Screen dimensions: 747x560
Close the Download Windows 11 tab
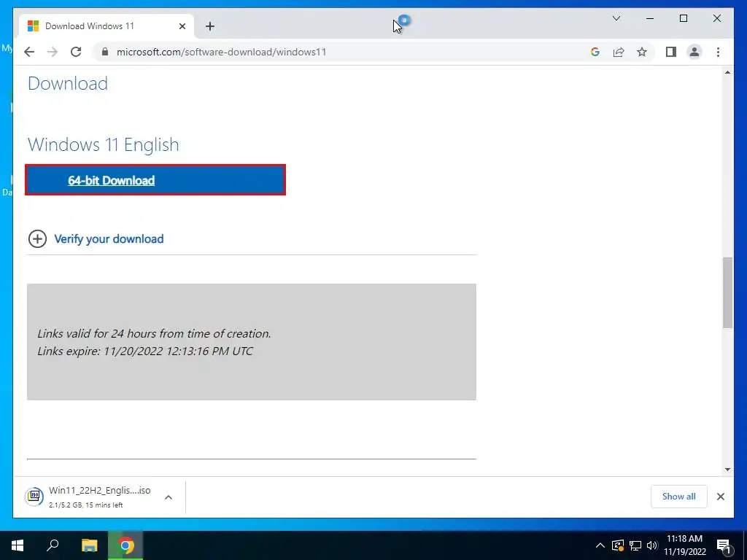[182, 26]
